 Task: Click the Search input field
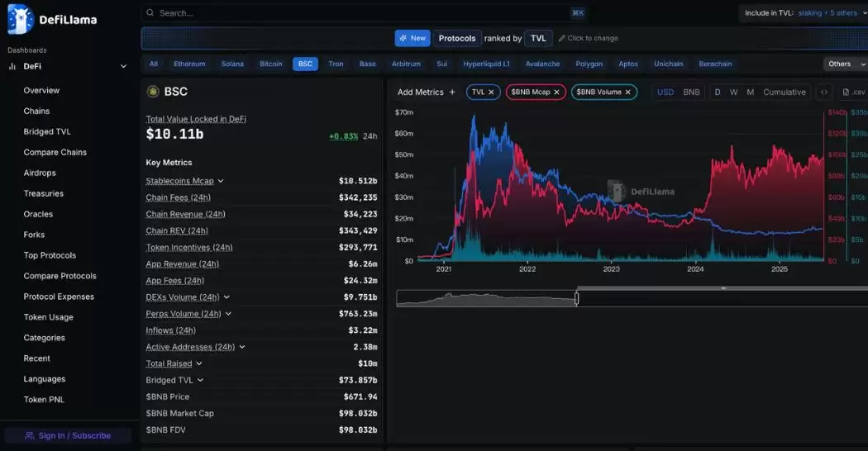(x=364, y=12)
